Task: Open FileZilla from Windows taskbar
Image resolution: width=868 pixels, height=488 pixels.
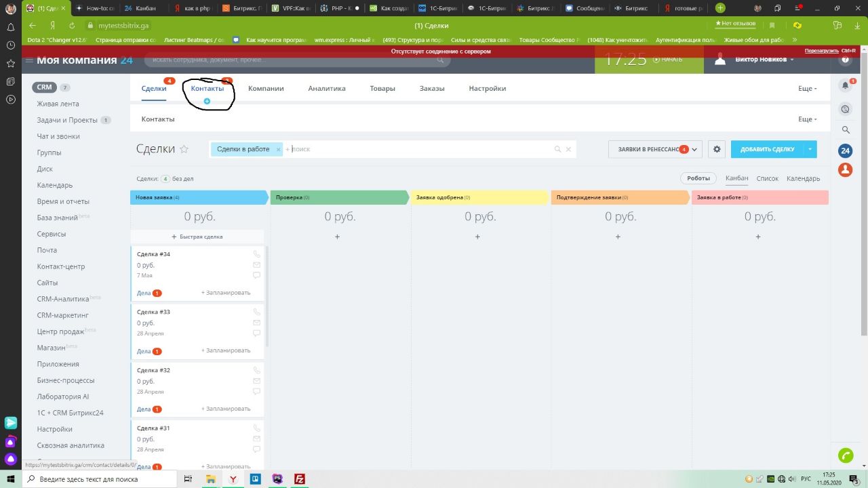Action: pos(300,479)
